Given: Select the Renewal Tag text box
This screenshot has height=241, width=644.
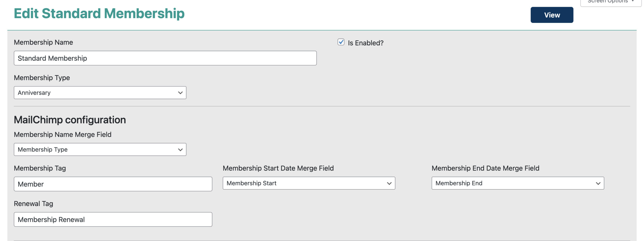Looking at the screenshot, I should [x=113, y=220].
